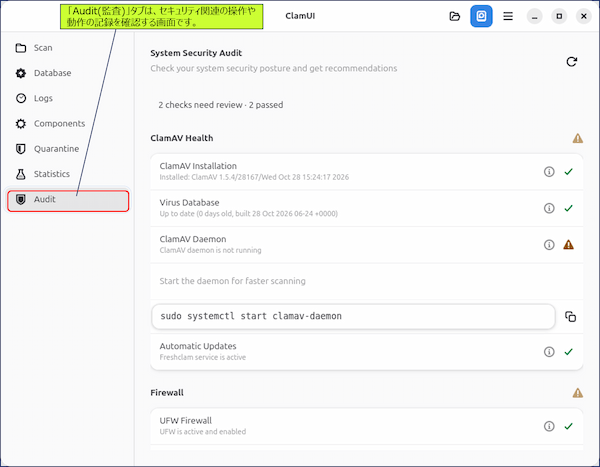Click the ClamUI window title

300,16
